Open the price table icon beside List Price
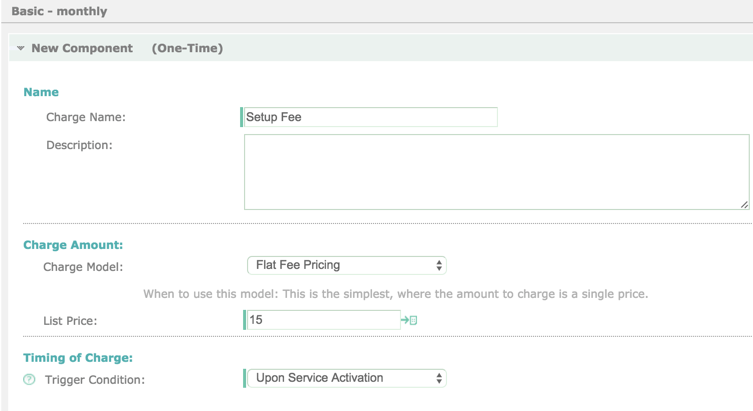The width and height of the screenshot is (753, 411). [x=409, y=320]
